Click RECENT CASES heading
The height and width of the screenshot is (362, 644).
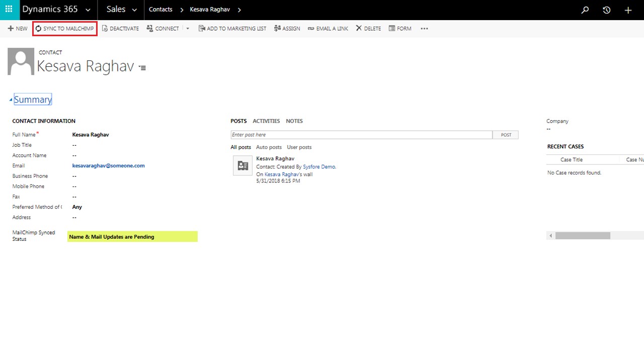[566, 147]
